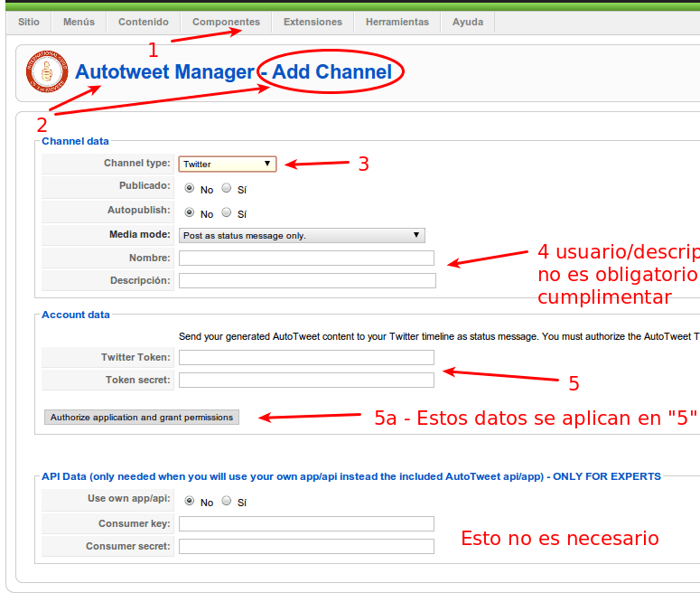Open the Contenido menu
The height and width of the screenshot is (602, 700).
144,22
